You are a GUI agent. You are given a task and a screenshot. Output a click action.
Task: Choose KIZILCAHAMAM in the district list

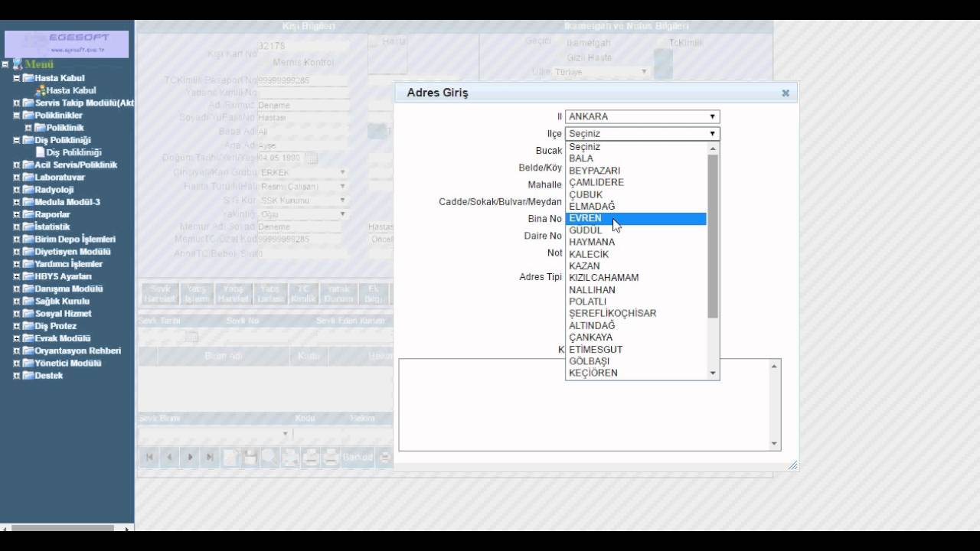[635, 278]
